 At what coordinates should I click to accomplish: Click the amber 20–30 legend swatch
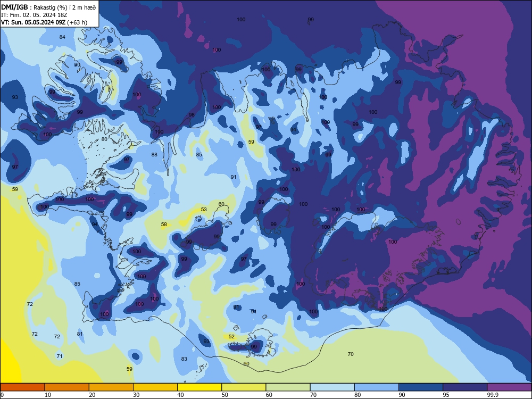(111, 387)
